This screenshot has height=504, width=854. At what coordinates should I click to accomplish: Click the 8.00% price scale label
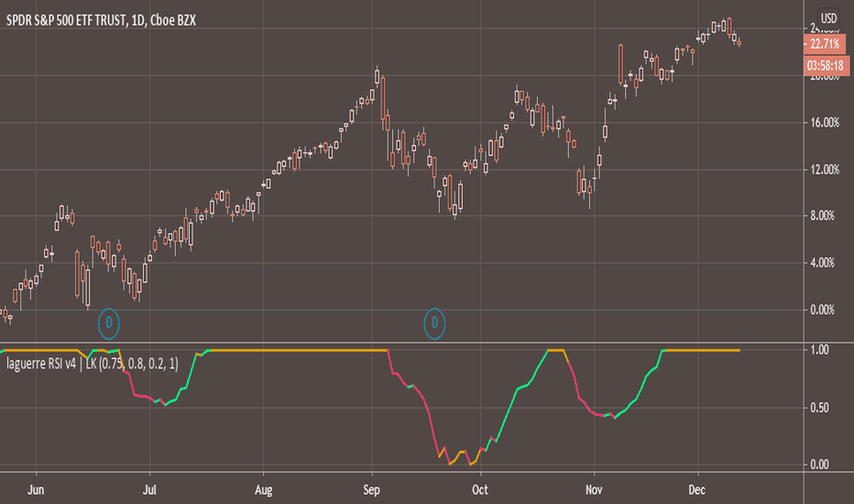pos(823,215)
